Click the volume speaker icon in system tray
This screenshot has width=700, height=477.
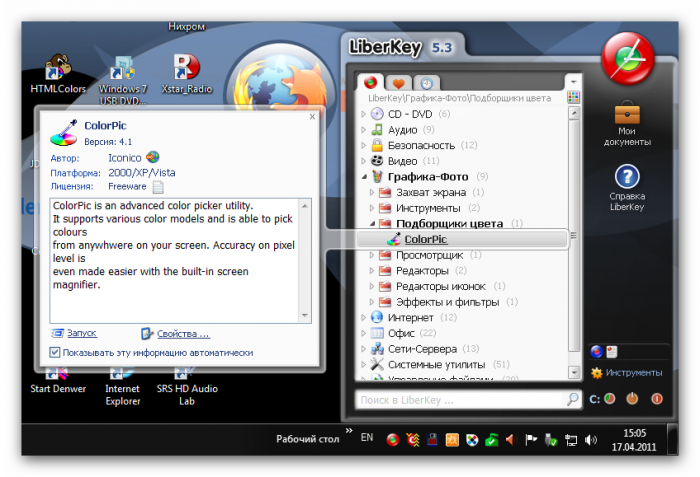(510, 438)
